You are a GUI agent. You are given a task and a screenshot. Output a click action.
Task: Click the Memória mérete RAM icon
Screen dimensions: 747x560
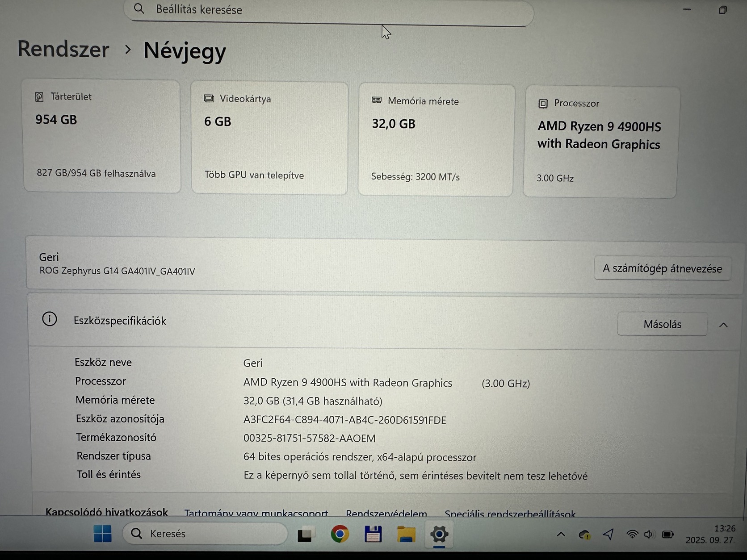[377, 100]
